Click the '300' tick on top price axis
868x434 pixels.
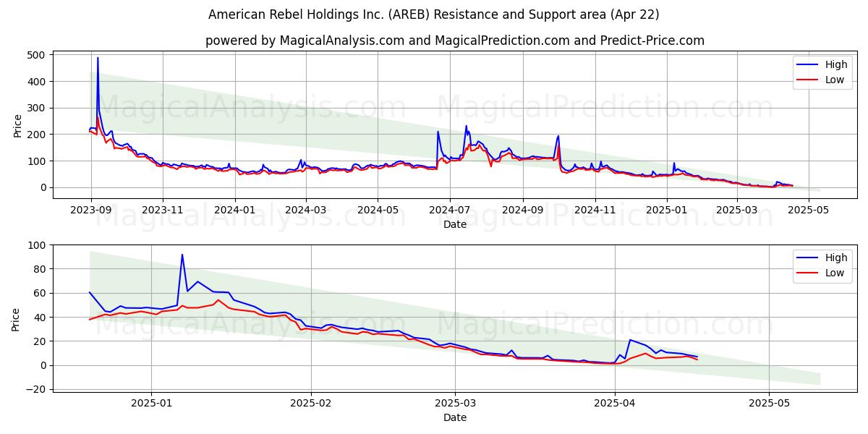[38, 108]
